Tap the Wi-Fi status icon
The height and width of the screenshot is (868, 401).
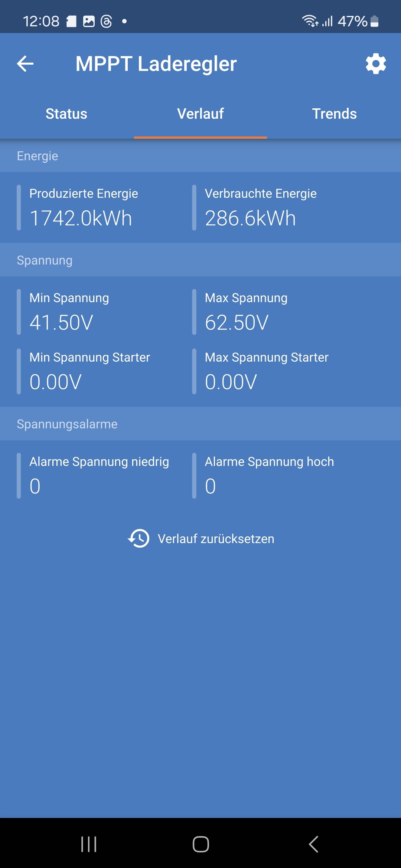[x=310, y=21]
